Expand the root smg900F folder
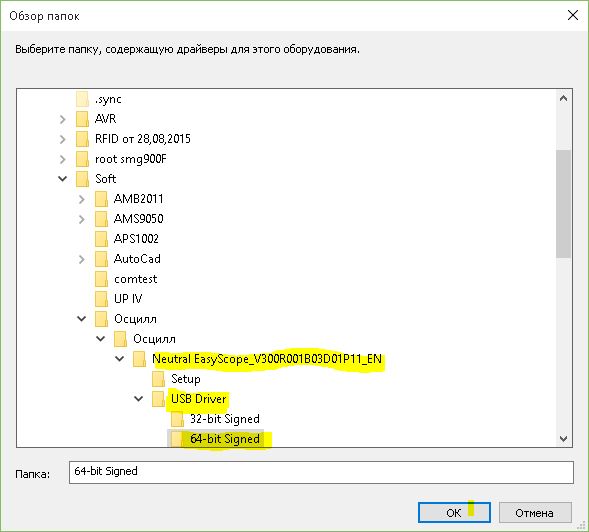 (63, 159)
